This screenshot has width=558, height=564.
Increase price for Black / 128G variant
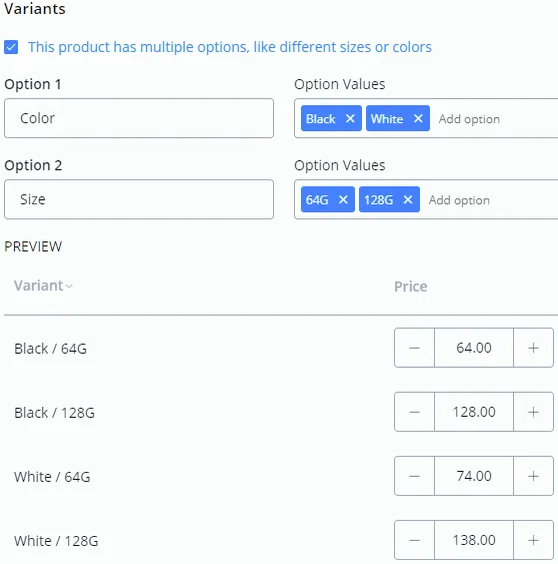click(533, 412)
